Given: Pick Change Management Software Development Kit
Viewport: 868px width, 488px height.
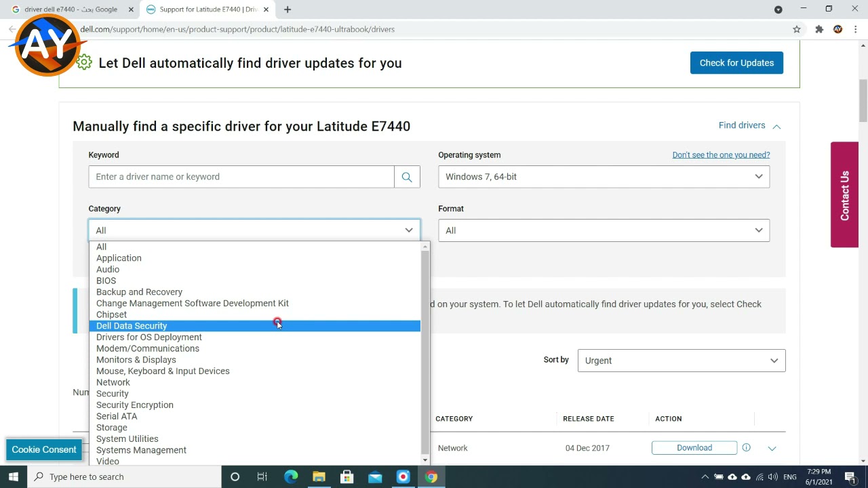Looking at the screenshot, I should coord(255,303).
